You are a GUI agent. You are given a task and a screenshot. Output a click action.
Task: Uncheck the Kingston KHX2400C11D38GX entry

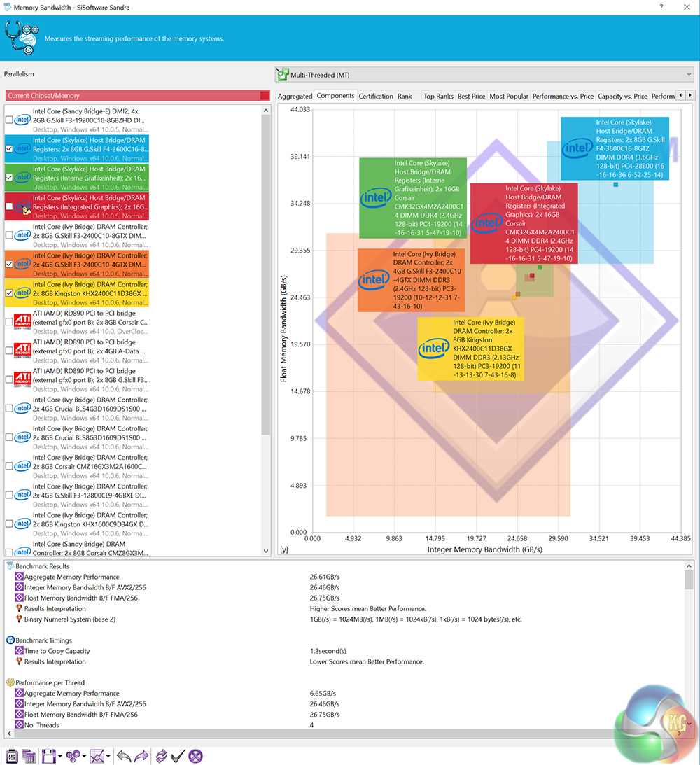tap(9, 293)
